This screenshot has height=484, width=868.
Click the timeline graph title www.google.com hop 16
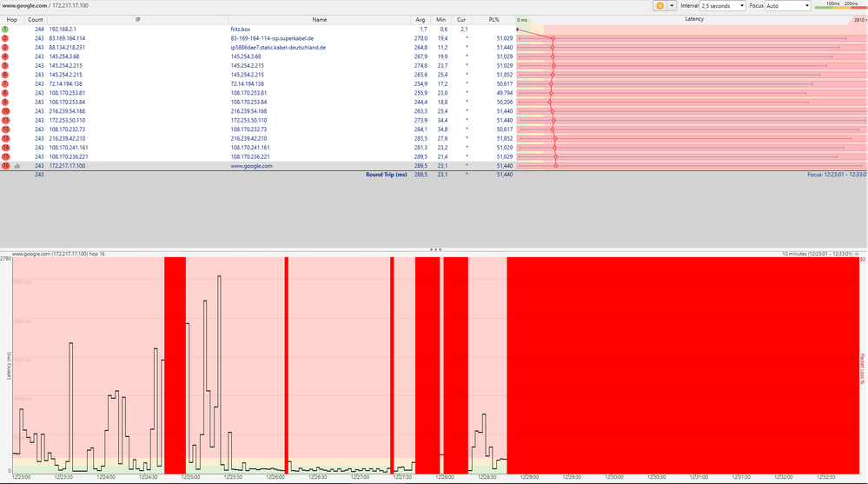(58, 255)
